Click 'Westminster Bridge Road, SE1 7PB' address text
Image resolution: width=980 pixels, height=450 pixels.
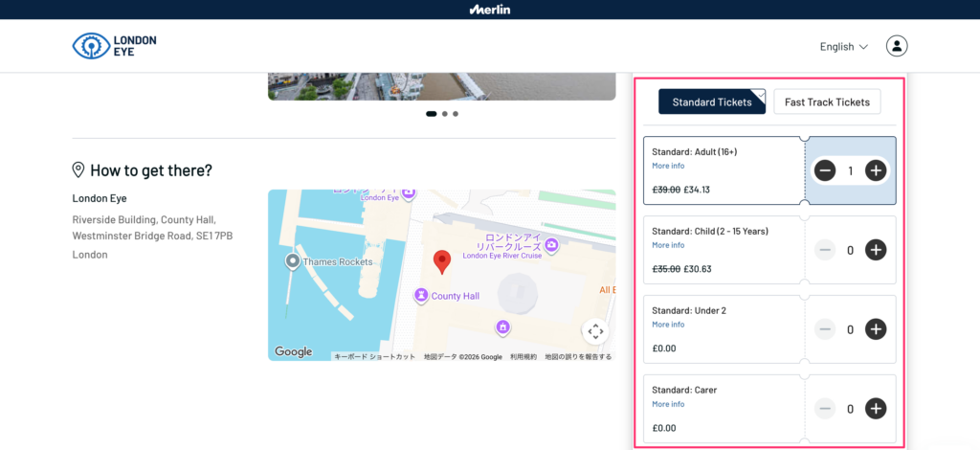152,236
